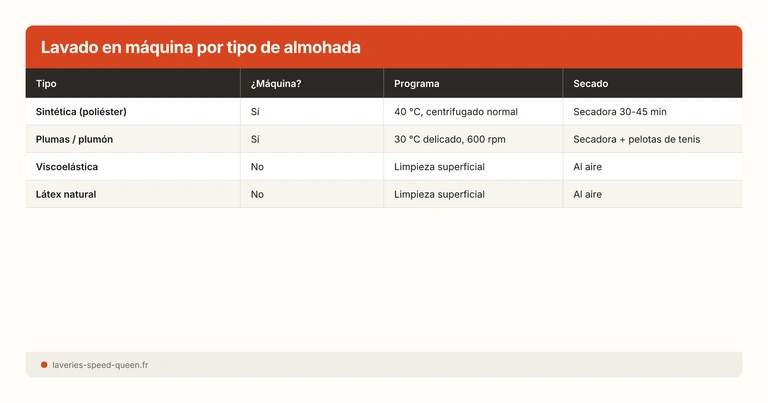Select the 'Viscoelástica' row label
Screen dimensions: 768x403
tap(67, 167)
